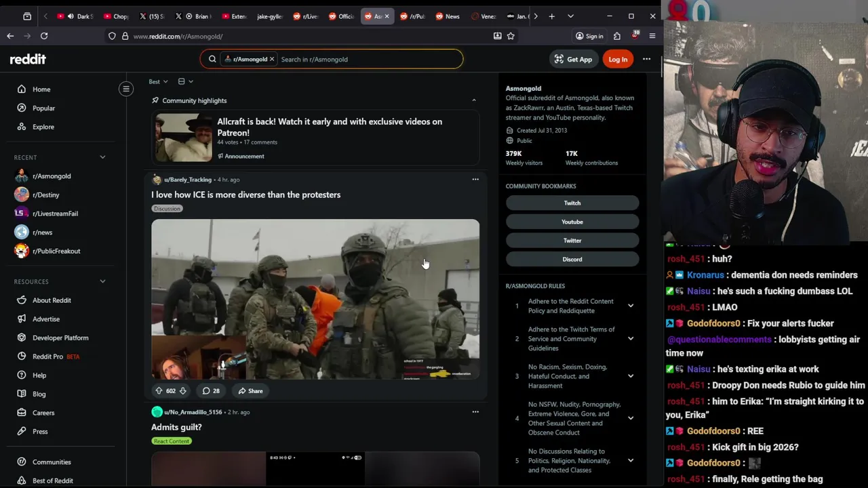Collapse the left navigation sidebar
This screenshot has height=488, width=868.
click(126, 89)
